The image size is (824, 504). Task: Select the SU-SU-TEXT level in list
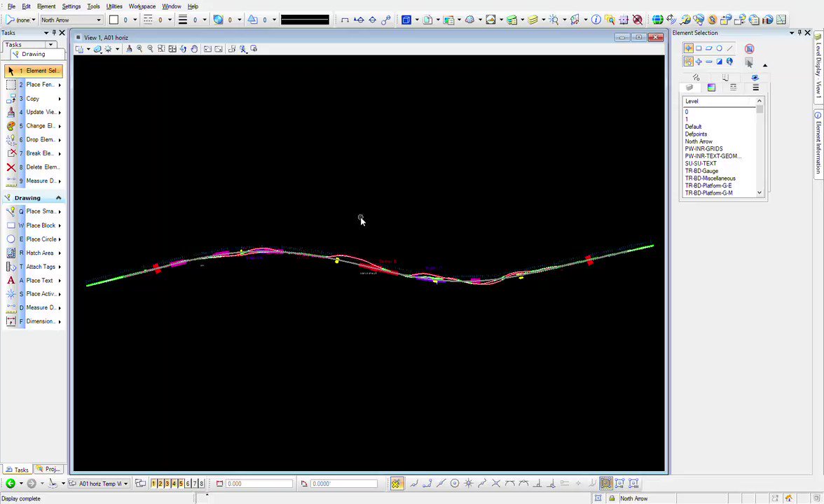[x=701, y=164]
